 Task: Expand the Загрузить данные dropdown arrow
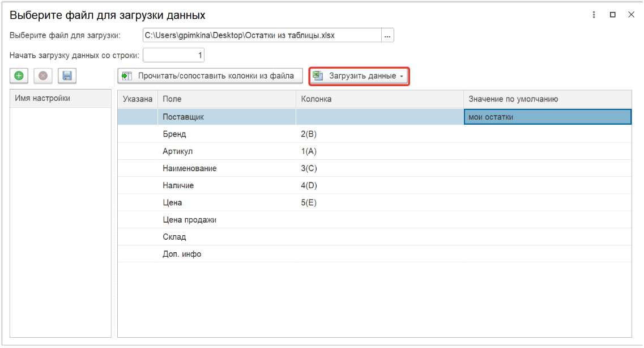(x=402, y=77)
